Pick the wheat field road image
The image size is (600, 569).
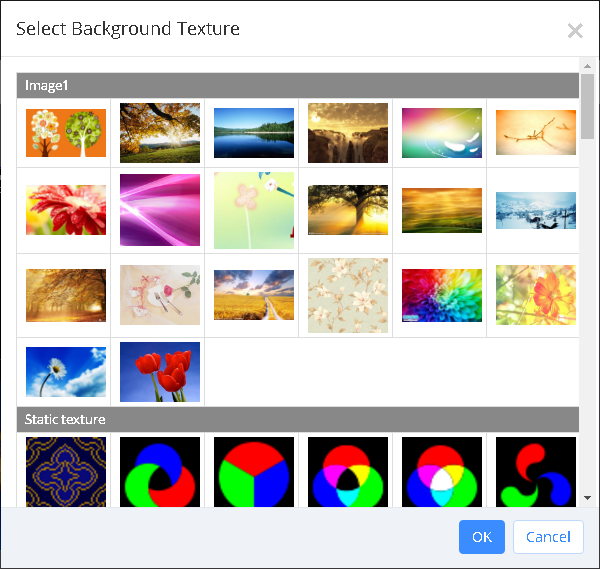[x=254, y=295]
